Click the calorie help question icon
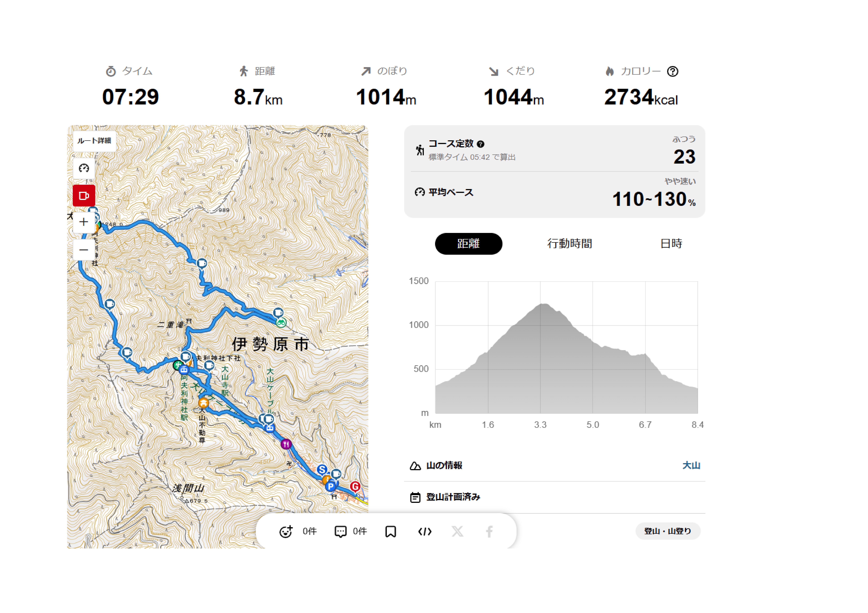This screenshot has height=613, width=868. (673, 71)
